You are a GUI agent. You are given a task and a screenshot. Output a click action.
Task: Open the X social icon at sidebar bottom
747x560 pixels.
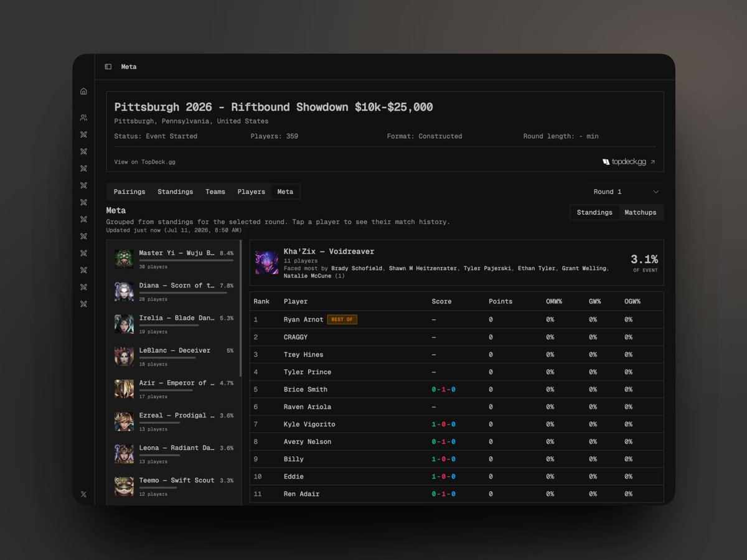coord(83,494)
